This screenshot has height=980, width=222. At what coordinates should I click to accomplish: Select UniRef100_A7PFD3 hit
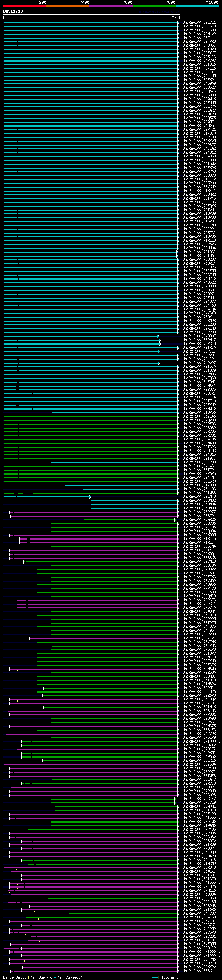[199, 424]
